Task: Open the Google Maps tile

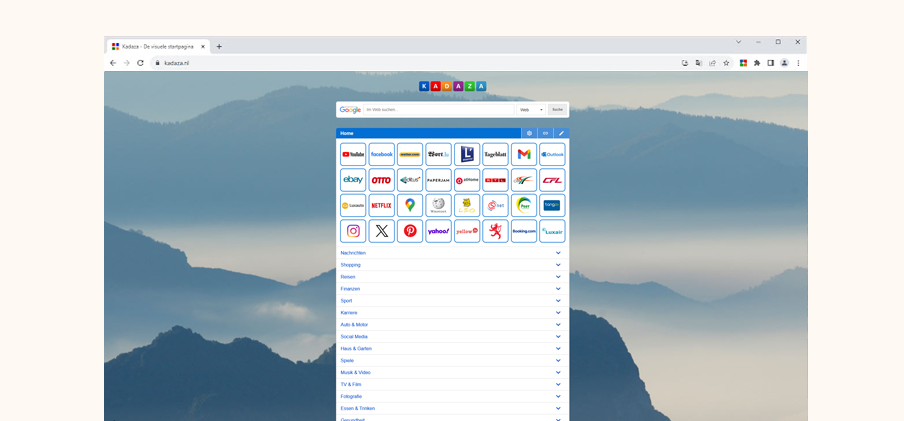Action: pyautogui.click(x=410, y=205)
